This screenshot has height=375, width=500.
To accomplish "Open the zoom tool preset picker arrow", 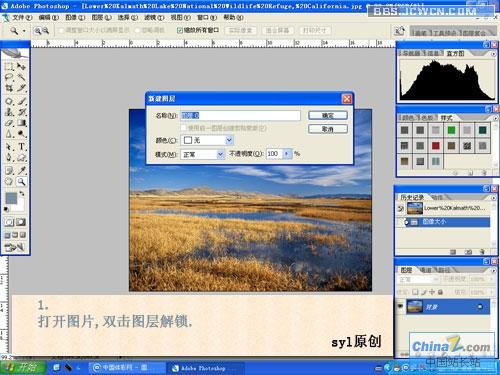I will pos(24,31).
